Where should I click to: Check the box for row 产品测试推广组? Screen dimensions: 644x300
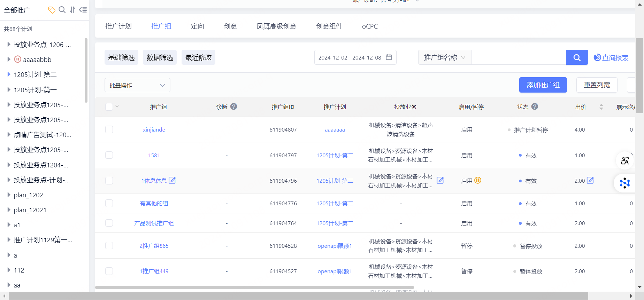pos(109,223)
